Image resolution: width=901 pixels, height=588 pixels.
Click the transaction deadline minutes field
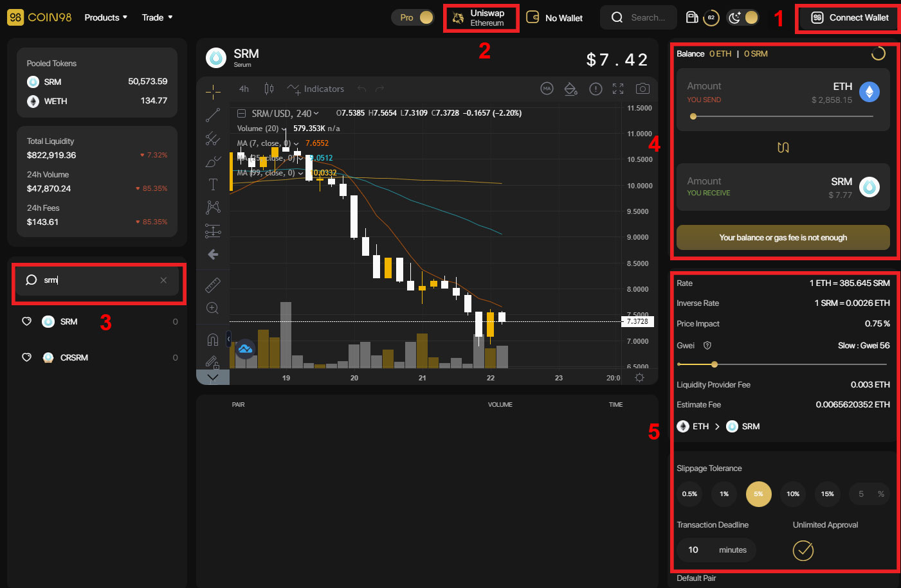[x=716, y=550]
